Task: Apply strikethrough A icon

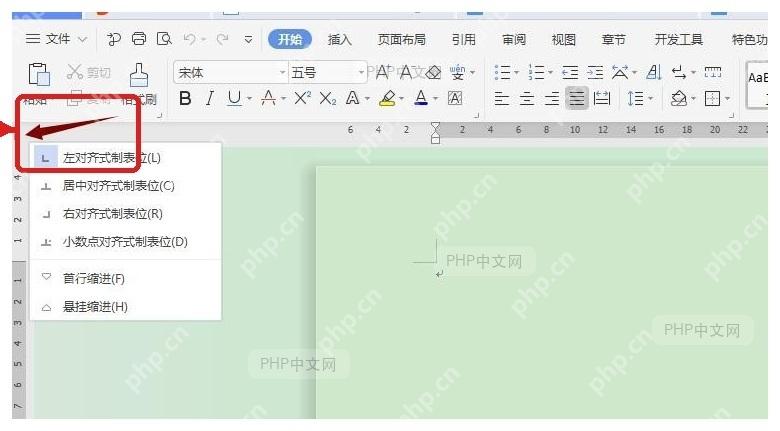Action: pos(269,98)
